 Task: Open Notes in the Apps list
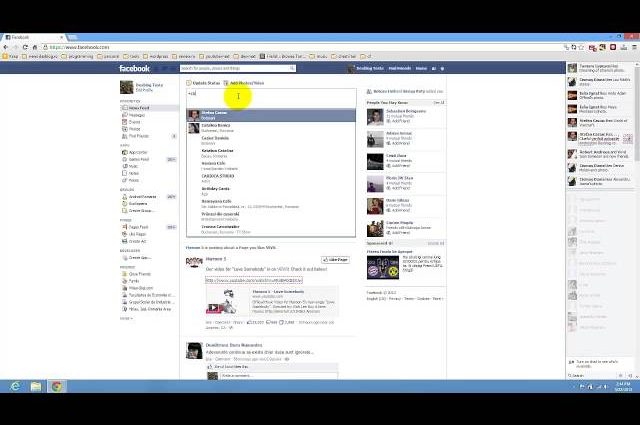tap(133, 173)
